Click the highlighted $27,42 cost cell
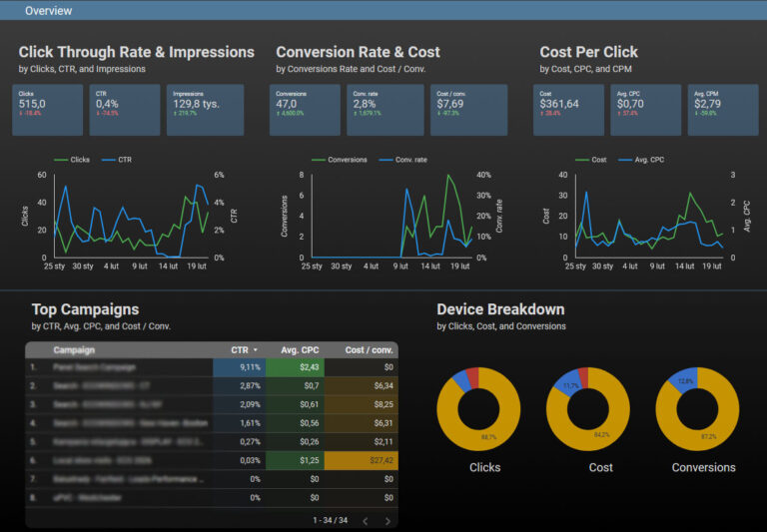 (361, 460)
